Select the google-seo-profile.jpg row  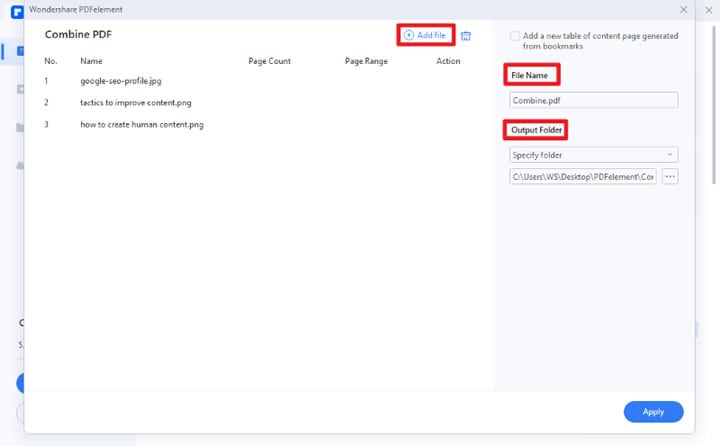(257, 81)
